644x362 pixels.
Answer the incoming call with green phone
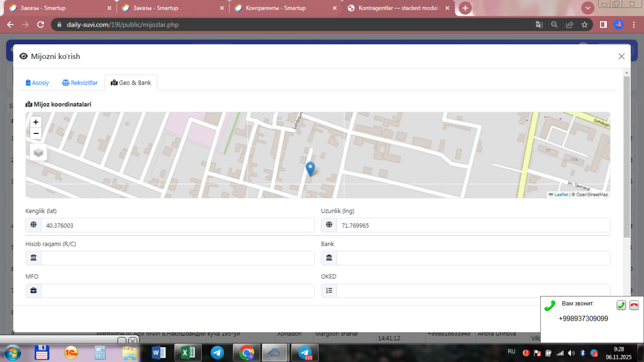click(621, 305)
